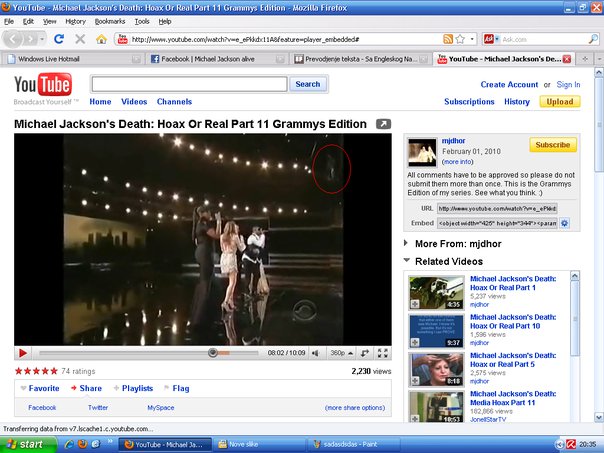Click the Firefox forward arrow button
This screenshot has width=604, height=453.
click(30, 39)
